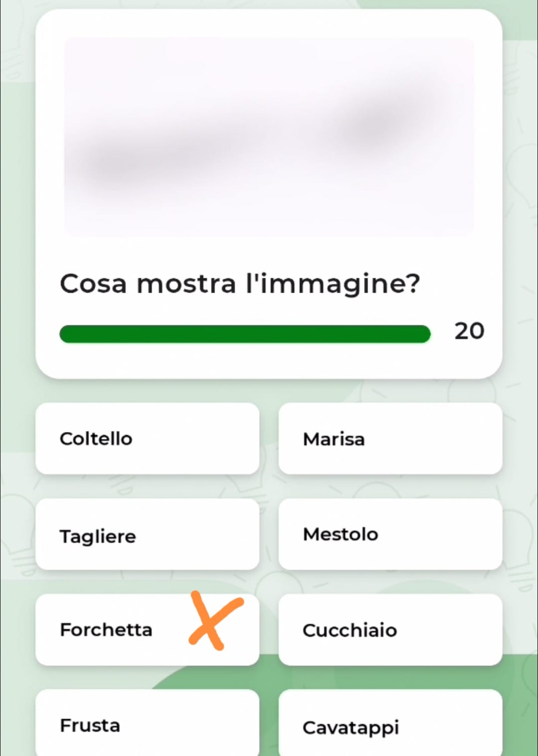Choose the Coltello answer
Screen dimensions: 538x756
point(147,438)
